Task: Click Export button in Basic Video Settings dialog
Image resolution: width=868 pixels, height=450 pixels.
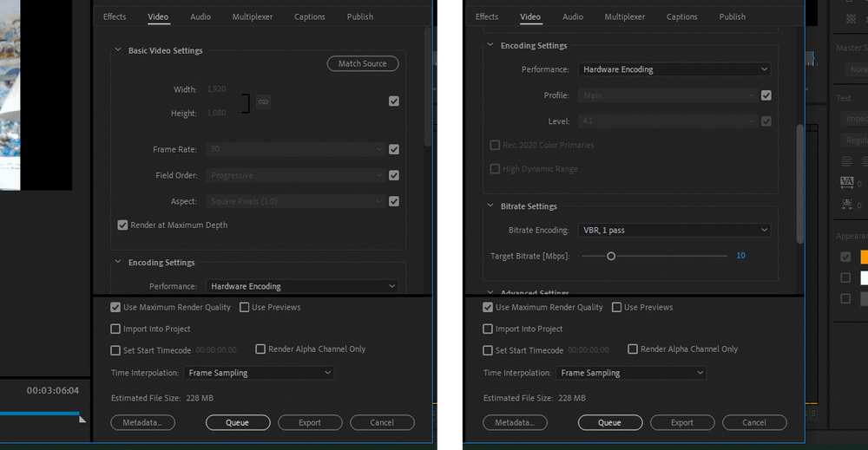Action: [310, 422]
